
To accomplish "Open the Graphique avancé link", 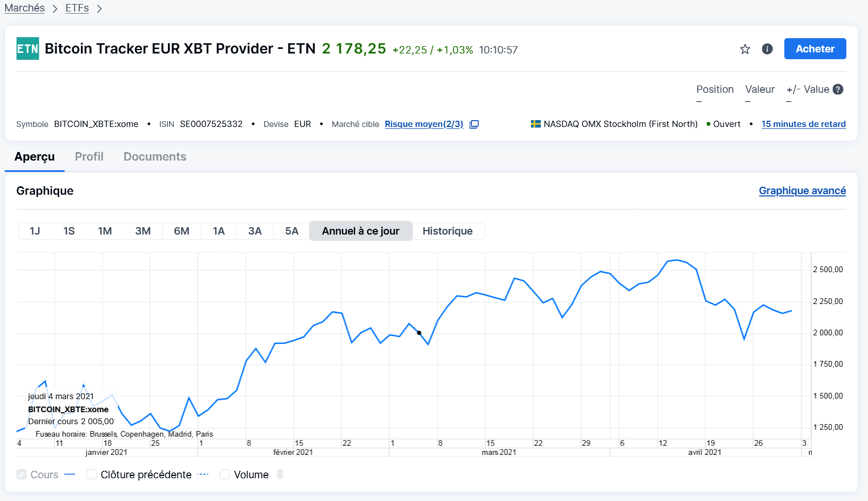I will tap(802, 191).
